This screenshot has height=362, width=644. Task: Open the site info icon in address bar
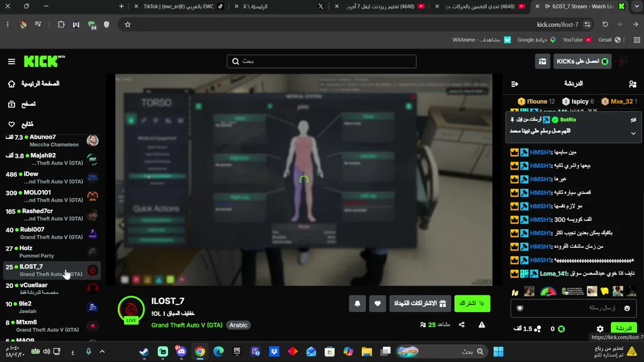pyautogui.click(x=587, y=24)
